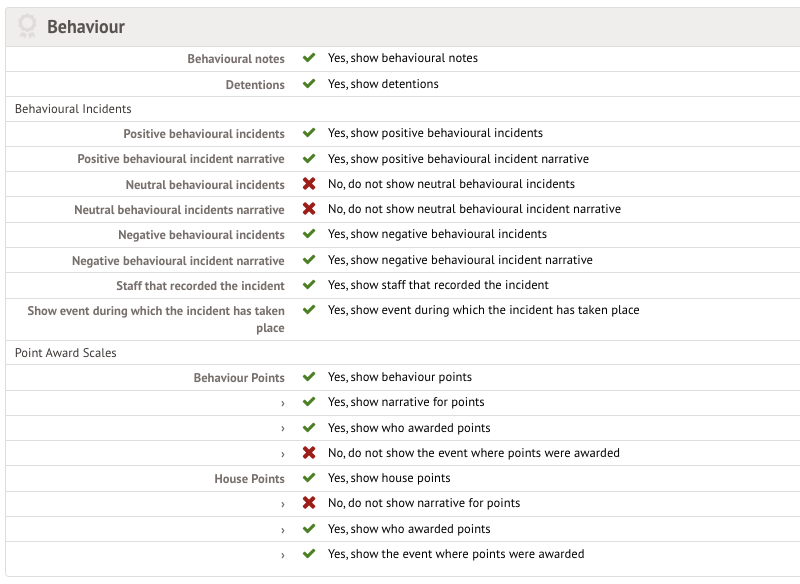
Task: Click red cross for Neutral behavioural incidents
Action: point(309,184)
